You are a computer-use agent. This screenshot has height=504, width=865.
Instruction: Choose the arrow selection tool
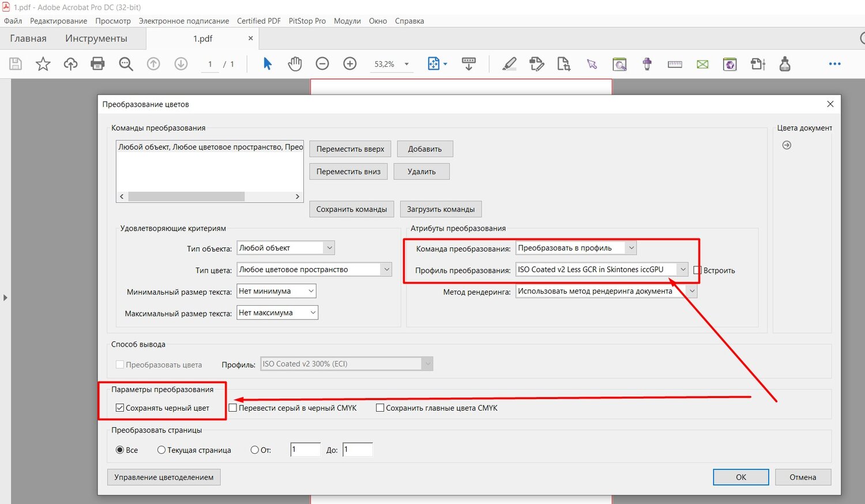(x=267, y=64)
